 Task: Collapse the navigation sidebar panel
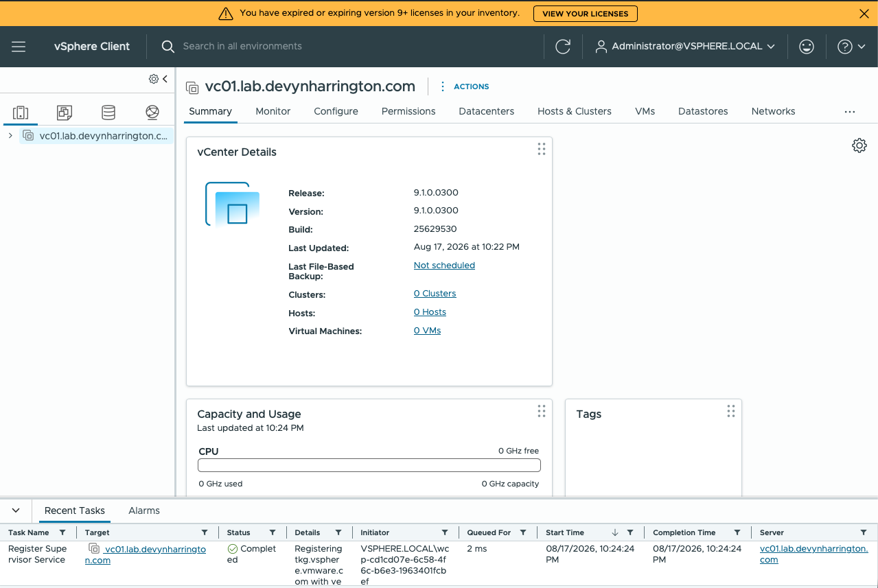[165, 79]
